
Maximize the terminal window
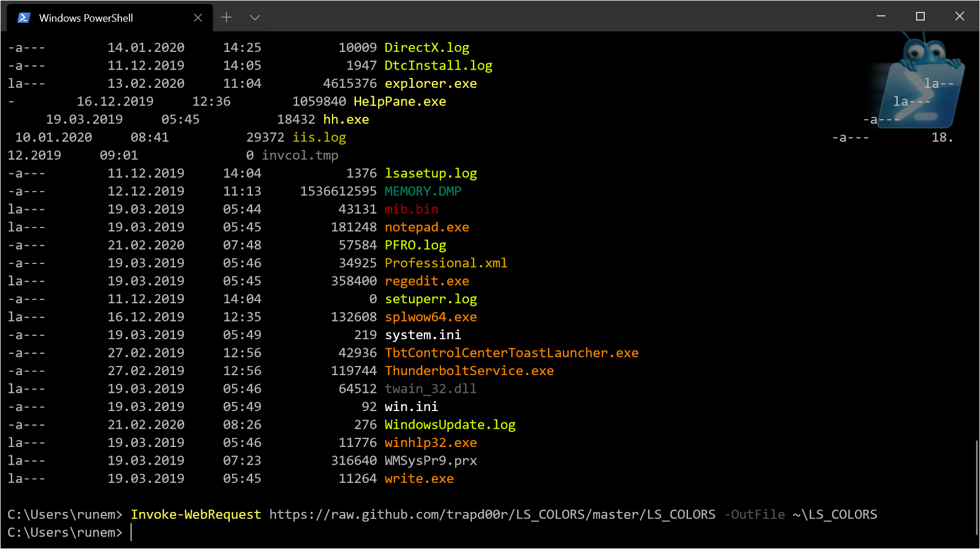click(920, 17)
